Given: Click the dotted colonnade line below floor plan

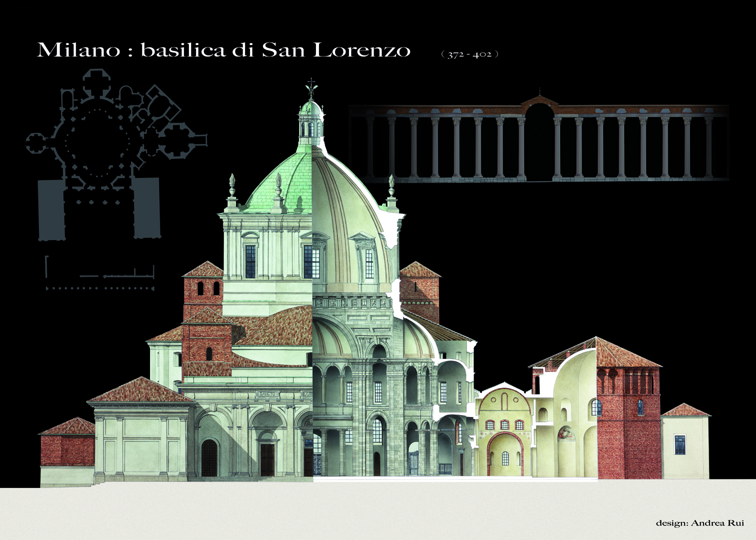Looking at the screenshot, I should coord(100,288).
